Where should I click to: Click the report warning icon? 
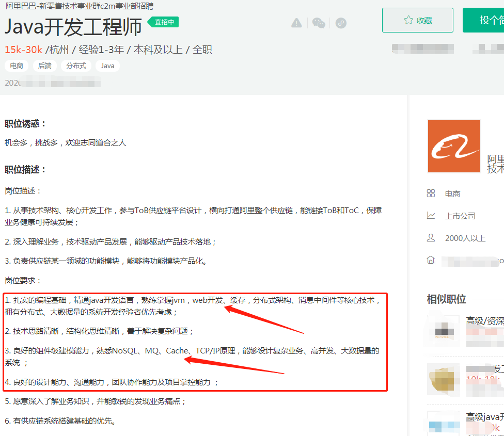point(296,23)
